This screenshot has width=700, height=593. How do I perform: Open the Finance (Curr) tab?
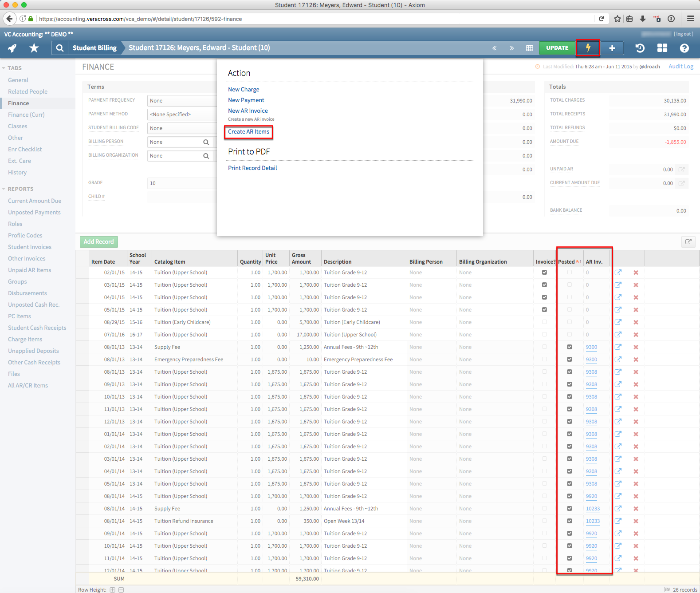coord(26,115)
